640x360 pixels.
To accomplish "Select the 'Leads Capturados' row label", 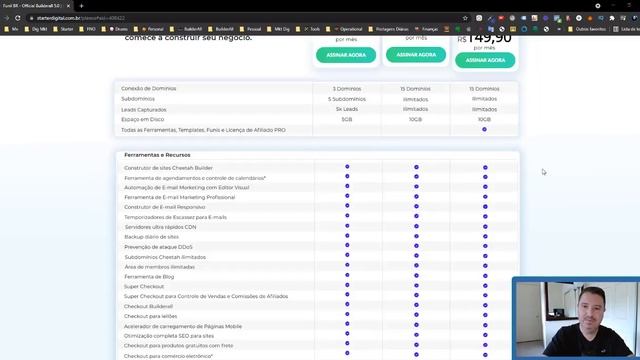I will coord(144,110).
